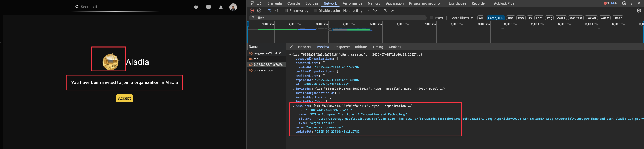Toggle the Font filter
Screen dimensions: 644x149
pos(539,18)
